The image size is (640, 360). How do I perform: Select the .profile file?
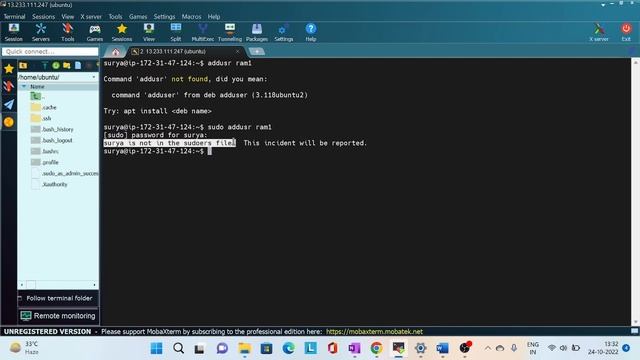(45, 162)
